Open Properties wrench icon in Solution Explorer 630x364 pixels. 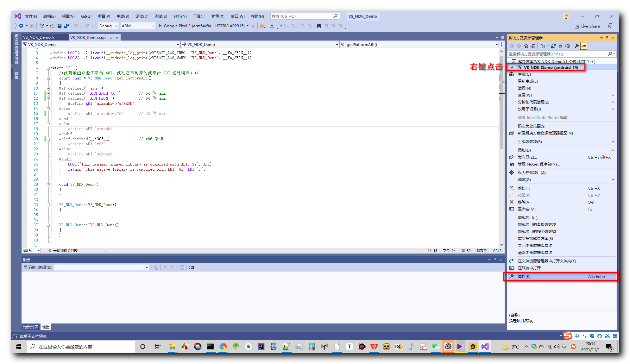pyautogui.click(x=577, y=46)
